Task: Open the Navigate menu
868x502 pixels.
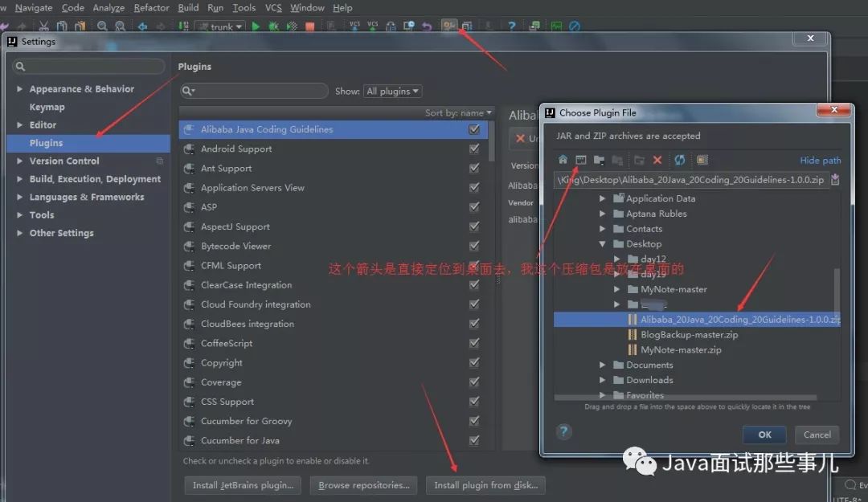Action: pos(34,8)
